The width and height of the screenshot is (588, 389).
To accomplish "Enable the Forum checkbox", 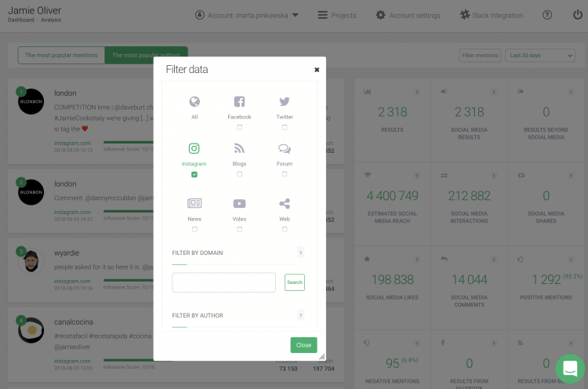I will [x=285, y=174].
